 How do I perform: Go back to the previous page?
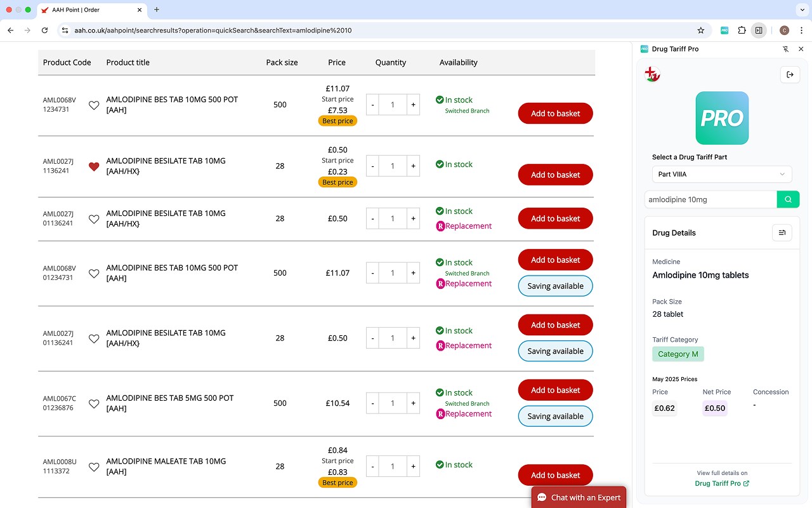tap(11, 30)
